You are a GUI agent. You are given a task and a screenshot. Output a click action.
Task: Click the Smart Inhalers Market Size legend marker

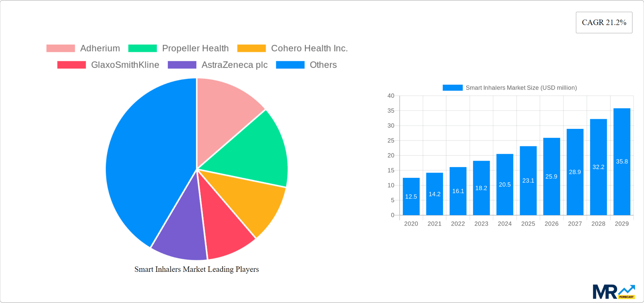pyautogui.click(x=452, y=87)
